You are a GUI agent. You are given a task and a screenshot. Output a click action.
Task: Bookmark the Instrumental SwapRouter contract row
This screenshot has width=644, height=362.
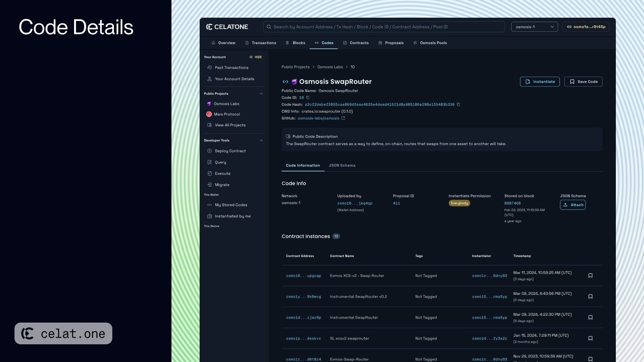(590, 318)
